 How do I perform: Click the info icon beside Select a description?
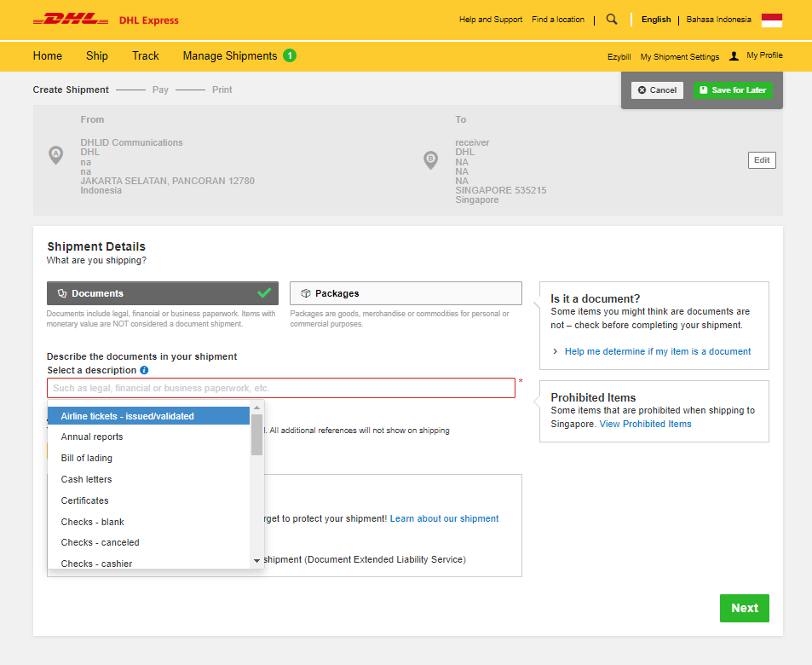[145, 370]
